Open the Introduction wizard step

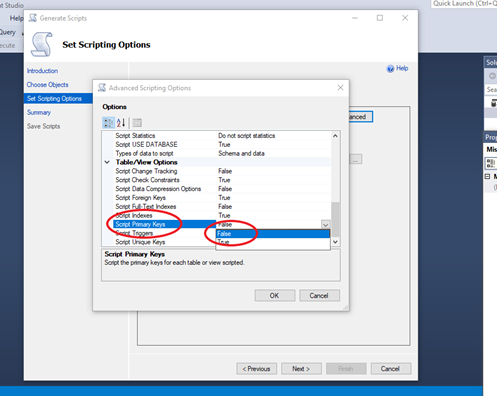pyautogui.click(x=42, y=71)
